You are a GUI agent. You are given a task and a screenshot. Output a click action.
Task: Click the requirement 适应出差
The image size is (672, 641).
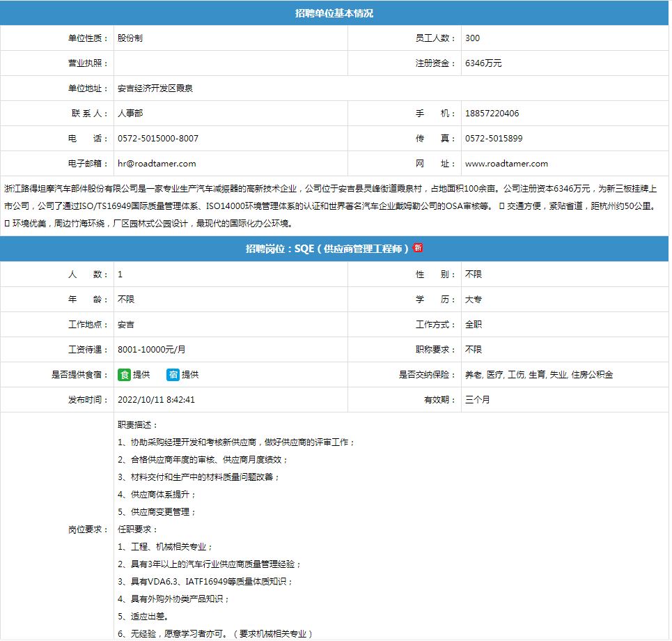[x=143, y=617]
